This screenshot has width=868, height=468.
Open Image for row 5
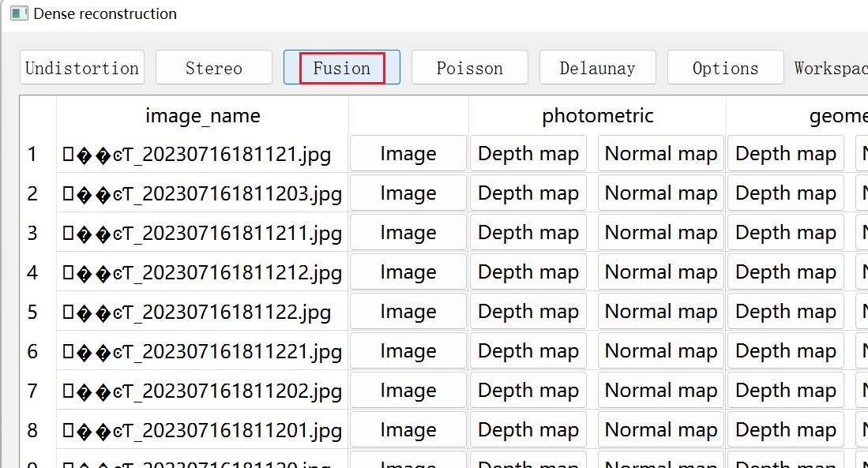[408, 312]
